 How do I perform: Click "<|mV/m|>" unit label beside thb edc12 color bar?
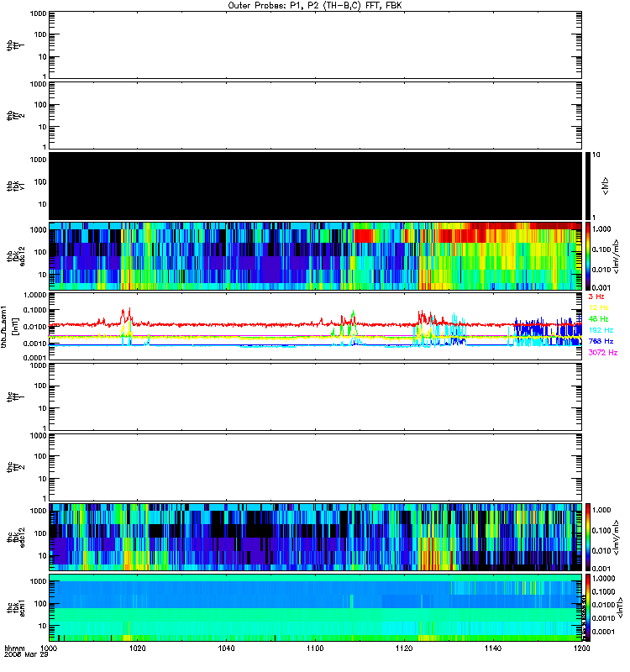click(616, 256)
